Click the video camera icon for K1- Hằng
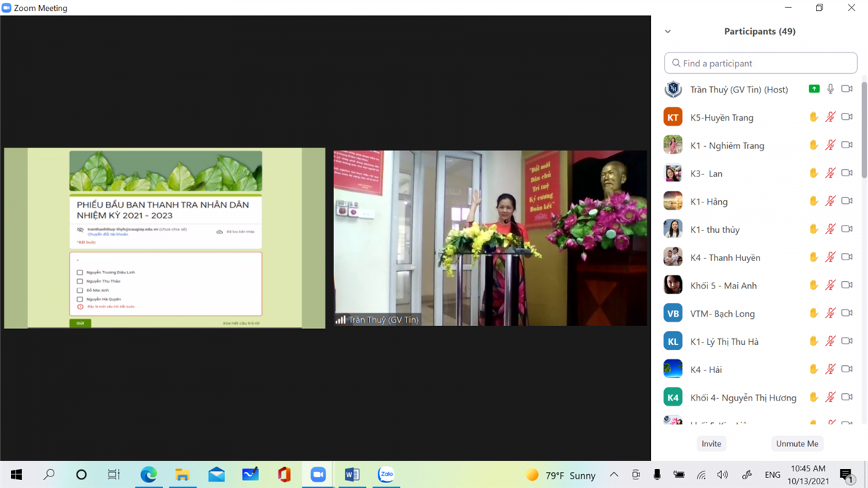The width and height of the screenshot is (868, 488). [x=847, y=201]
